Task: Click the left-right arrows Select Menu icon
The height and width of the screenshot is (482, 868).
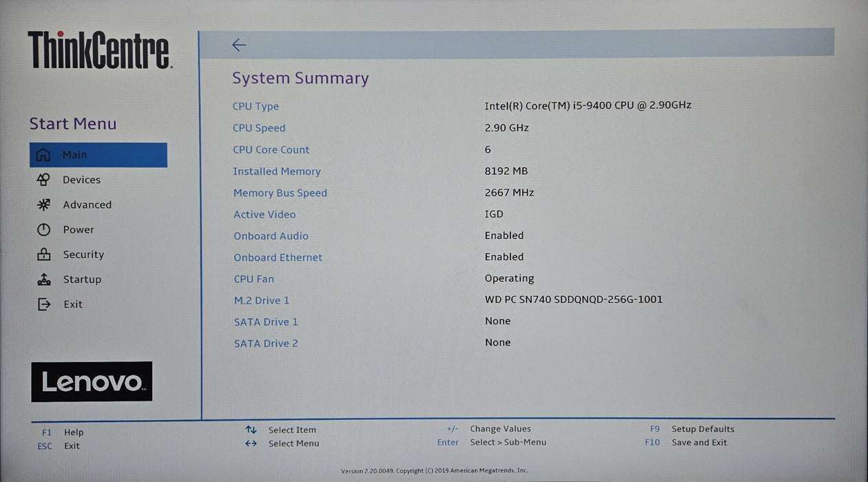Action: (x=251, y=443)
